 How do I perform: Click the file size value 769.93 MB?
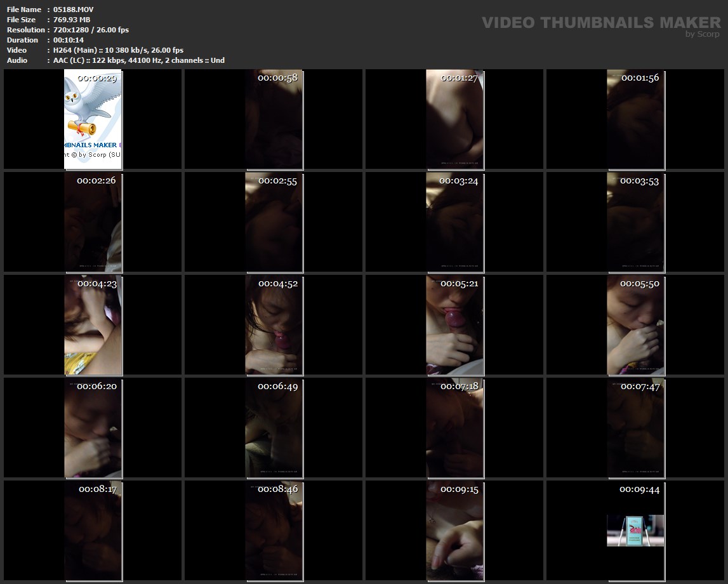(x=72, y=20)
